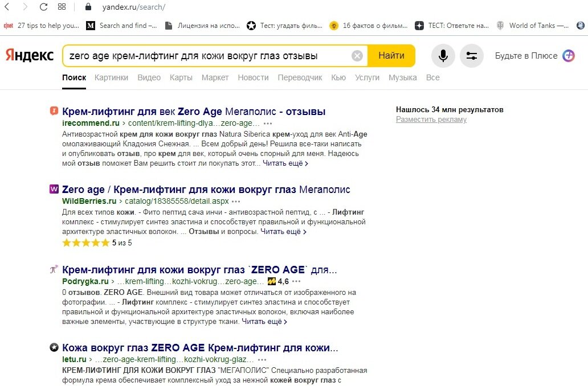
Task: Open the '16 фактов о фильм...' bookmark
Action: point(368,26)
